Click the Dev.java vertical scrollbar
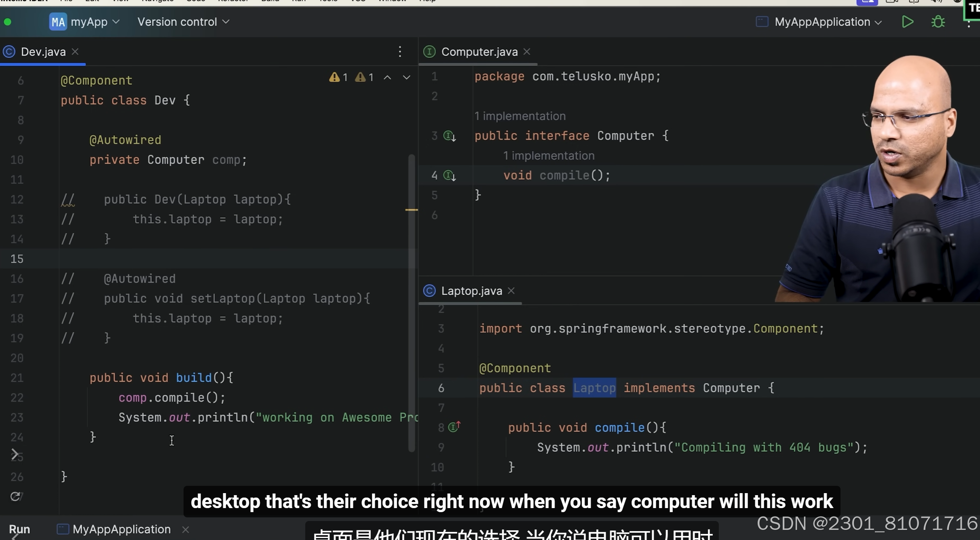This screenshot has height=540, width=980. [x=412, y=303]
